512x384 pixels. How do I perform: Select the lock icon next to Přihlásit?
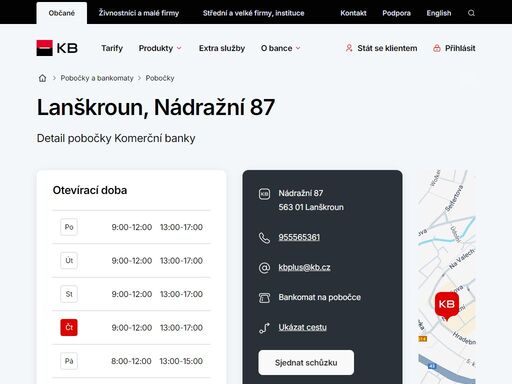436,48
